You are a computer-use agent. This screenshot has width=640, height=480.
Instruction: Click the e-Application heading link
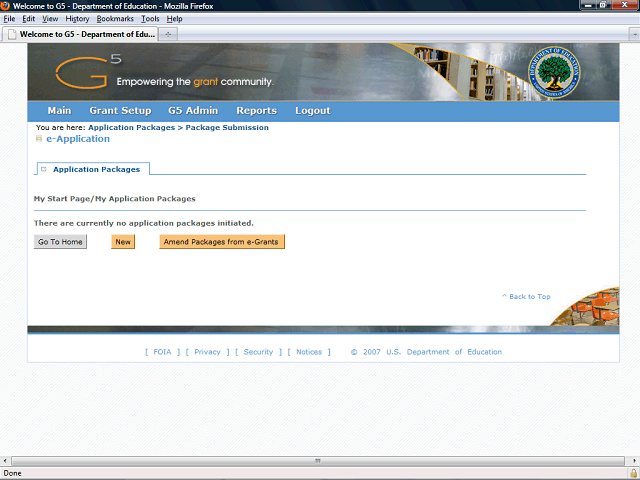point(78,139)
